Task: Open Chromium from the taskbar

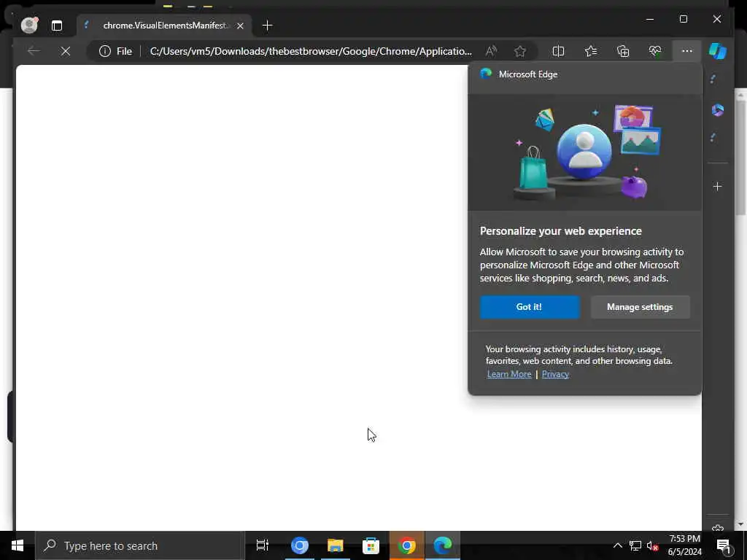Action: coord(300,545)
